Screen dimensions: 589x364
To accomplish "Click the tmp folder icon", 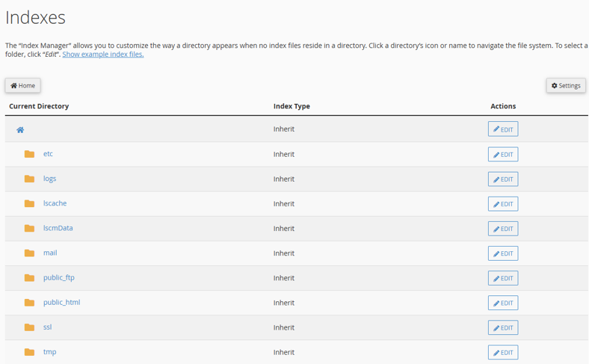I will tap(29, 352).
